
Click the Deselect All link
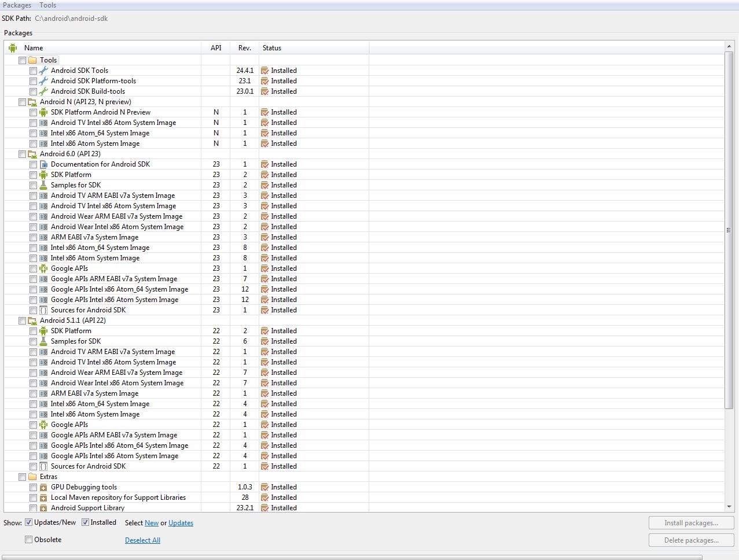coord(143,540)
